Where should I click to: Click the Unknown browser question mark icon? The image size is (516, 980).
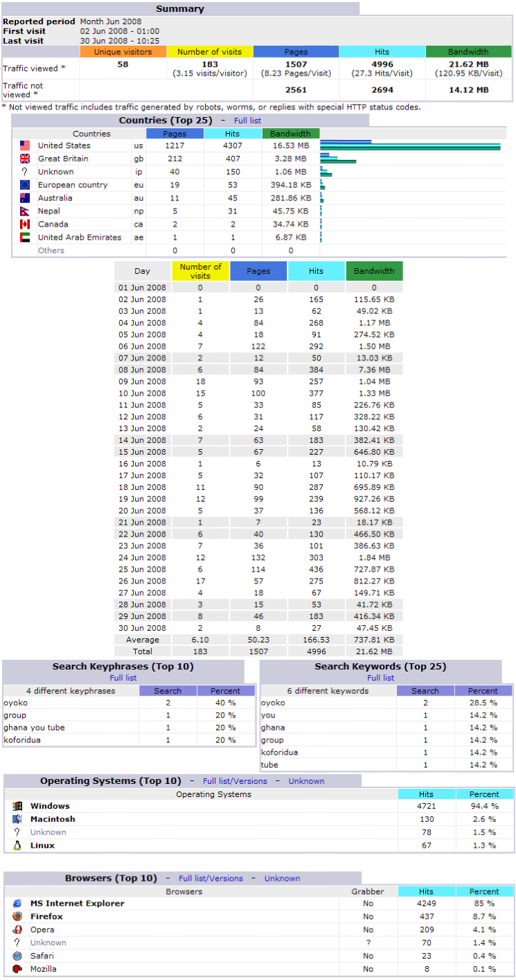tap(17, 943)
